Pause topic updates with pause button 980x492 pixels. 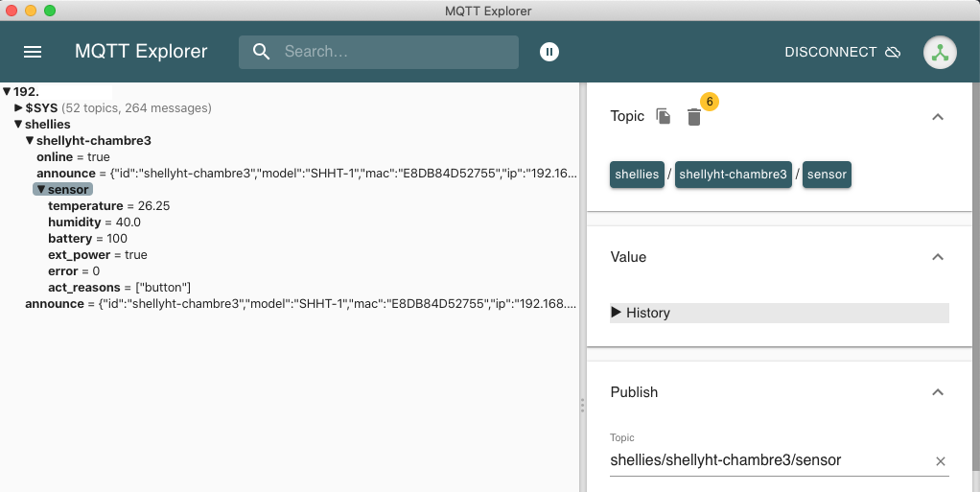click(x=548, y=52)
